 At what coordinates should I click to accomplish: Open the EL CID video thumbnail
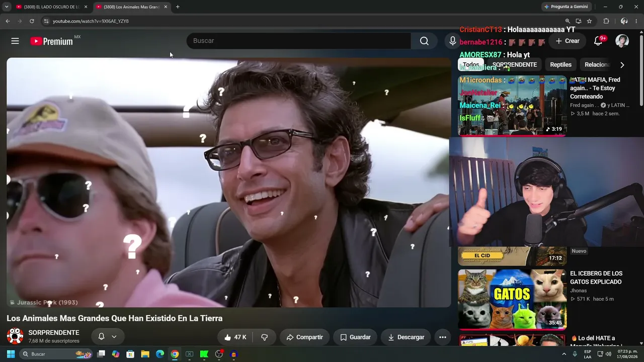tap(512, 256)
